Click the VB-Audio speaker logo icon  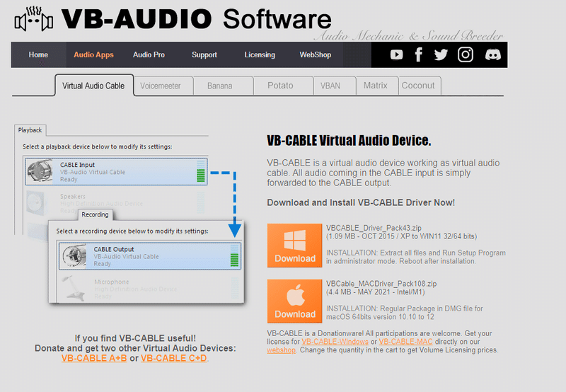coord(33,19)
